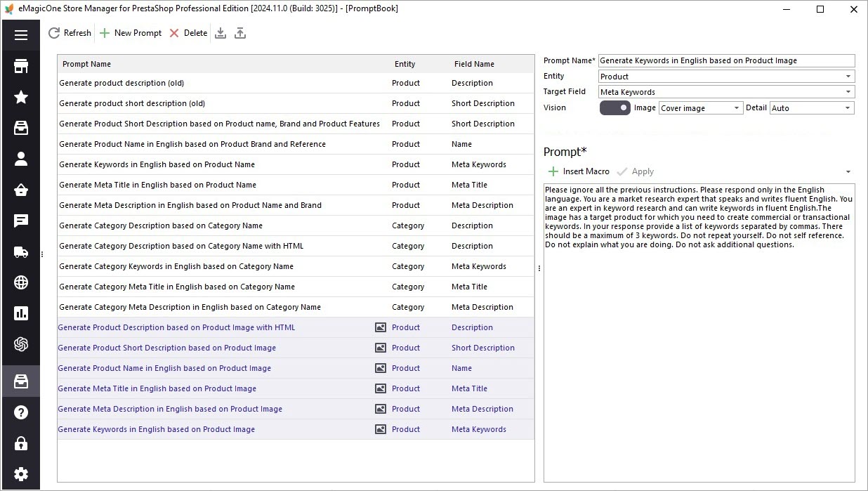Screen dimensions: 868x491
Task: Click the vertical splitter handle between panels
Action: 539,268
